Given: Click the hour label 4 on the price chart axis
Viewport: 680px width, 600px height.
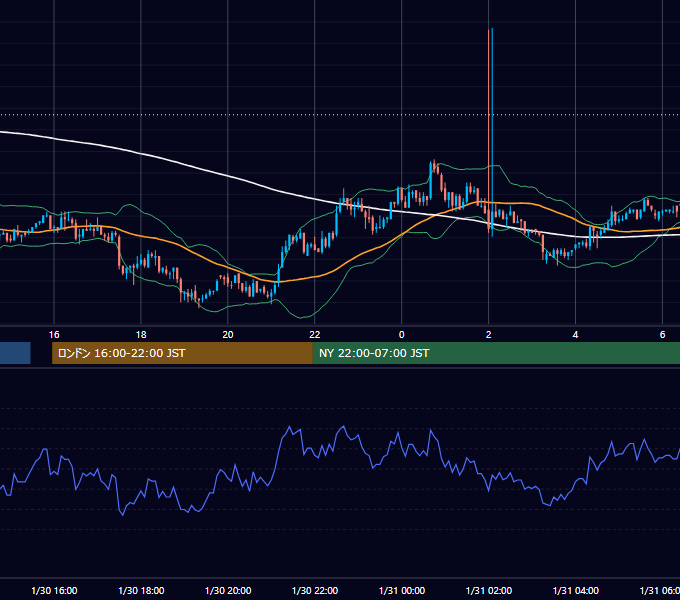Looking at the screenshot, I should click(x=575, y=335).
